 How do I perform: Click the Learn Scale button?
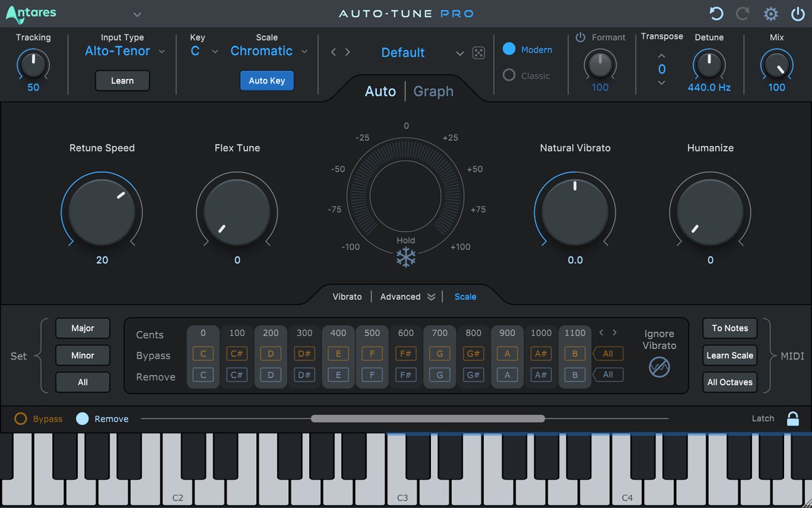click(730, 355)
